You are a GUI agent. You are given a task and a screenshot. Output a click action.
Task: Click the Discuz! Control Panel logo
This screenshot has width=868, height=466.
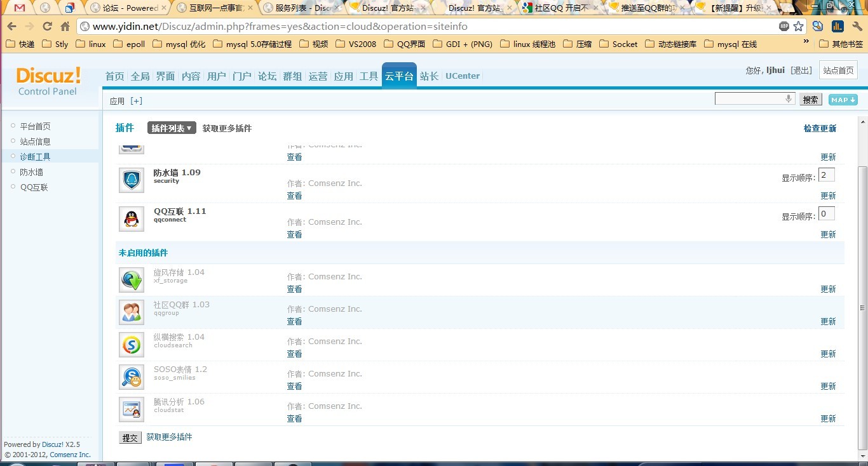point(48,81)
